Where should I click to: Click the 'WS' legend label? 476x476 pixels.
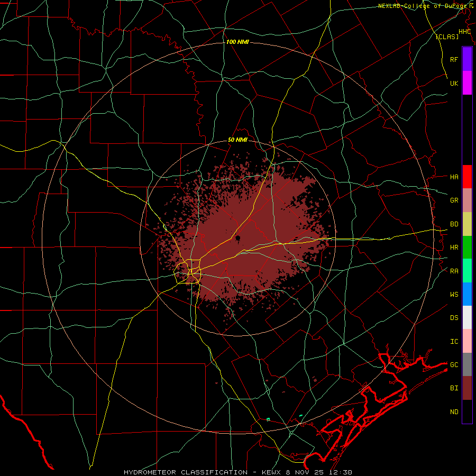point(454,294)
